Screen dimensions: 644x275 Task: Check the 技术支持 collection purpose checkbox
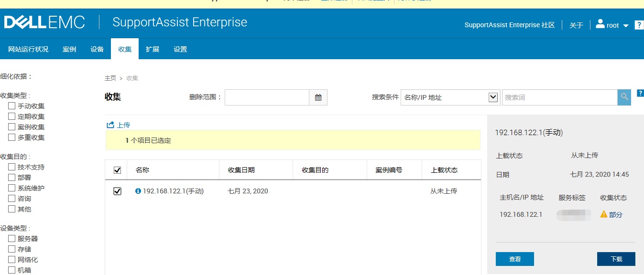[x=11, y=167]
